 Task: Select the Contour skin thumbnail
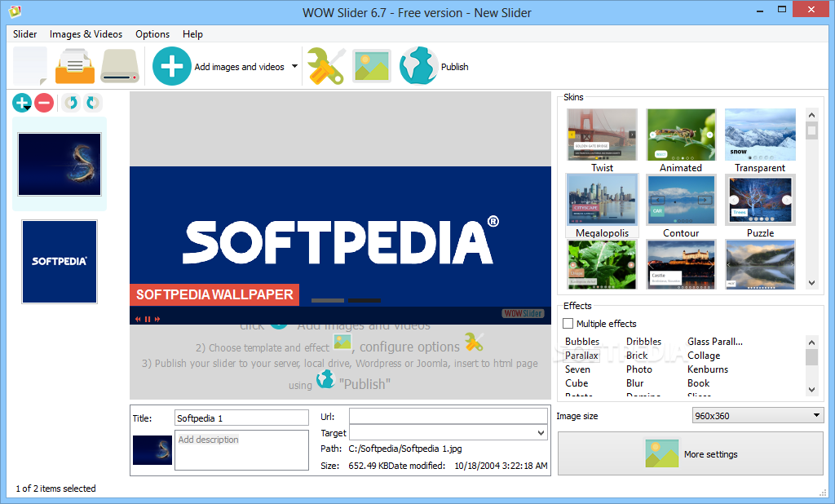pyautogui.click(x=681, y=199)
